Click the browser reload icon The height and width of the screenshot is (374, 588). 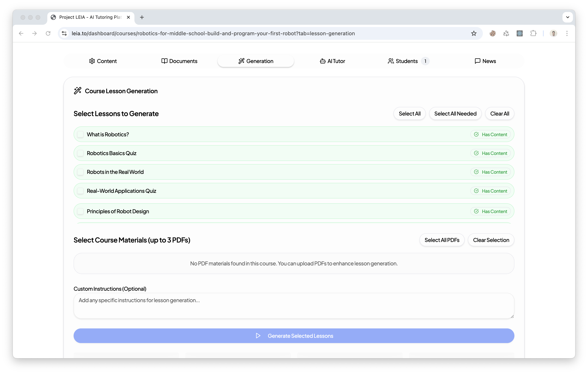click(48, 33)
